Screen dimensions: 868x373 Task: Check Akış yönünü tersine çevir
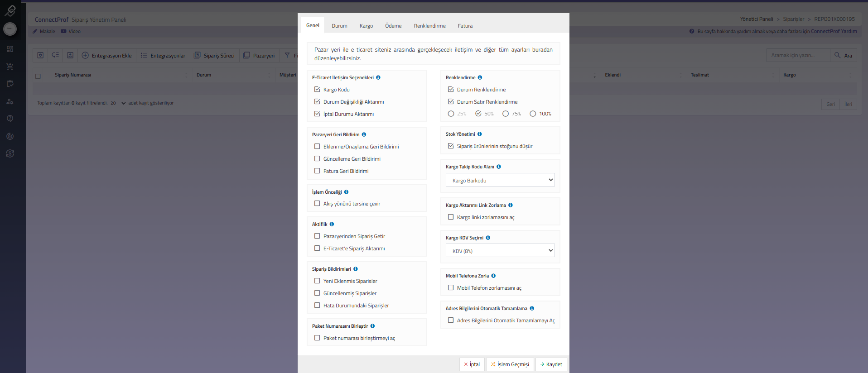(x=317, y=203)
